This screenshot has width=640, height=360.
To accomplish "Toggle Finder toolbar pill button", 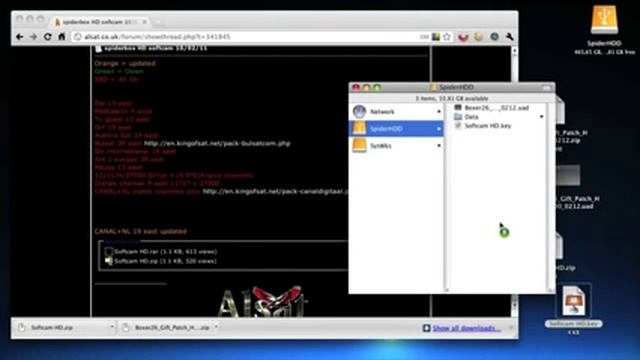I will [546, 87].
